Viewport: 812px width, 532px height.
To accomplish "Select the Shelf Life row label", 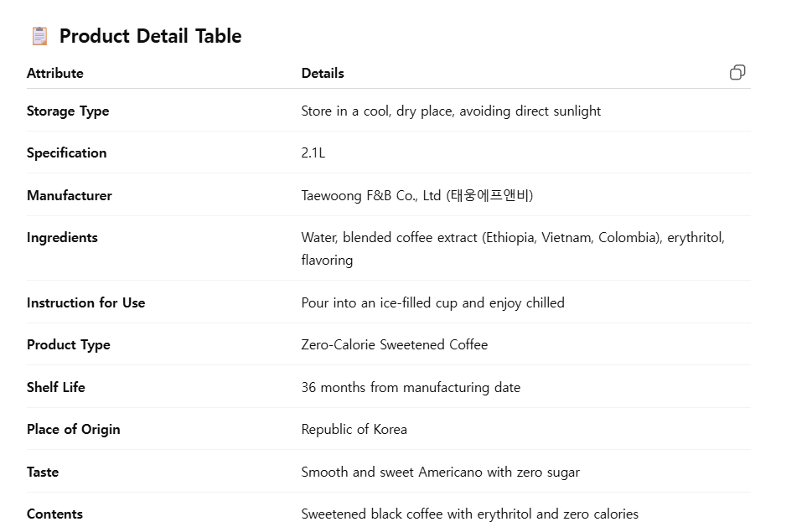I will tap(56, 387).
